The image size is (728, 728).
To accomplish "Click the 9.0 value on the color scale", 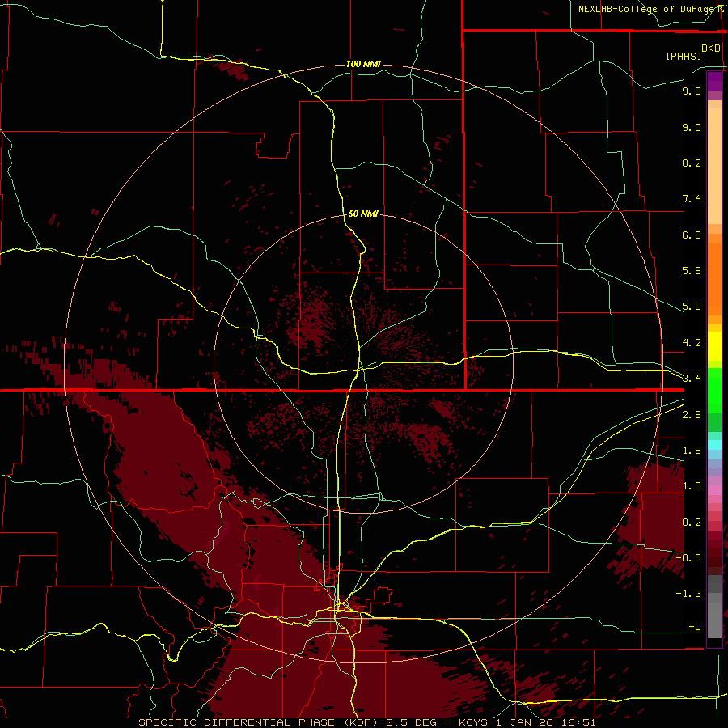I will [x=692, y=128].
